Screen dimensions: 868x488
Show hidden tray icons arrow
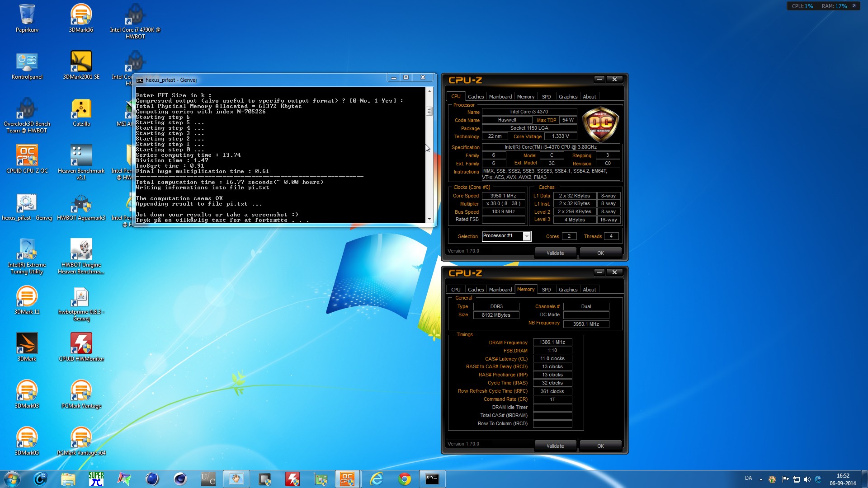click(x=761, y=479)
